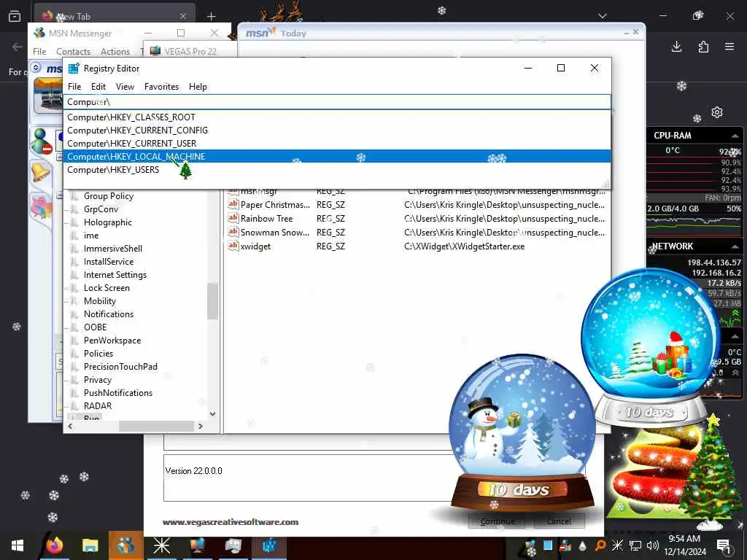Select the Computer\HKEY_LOCAL_MACHINE suggestion

click(x=337, y=157)
